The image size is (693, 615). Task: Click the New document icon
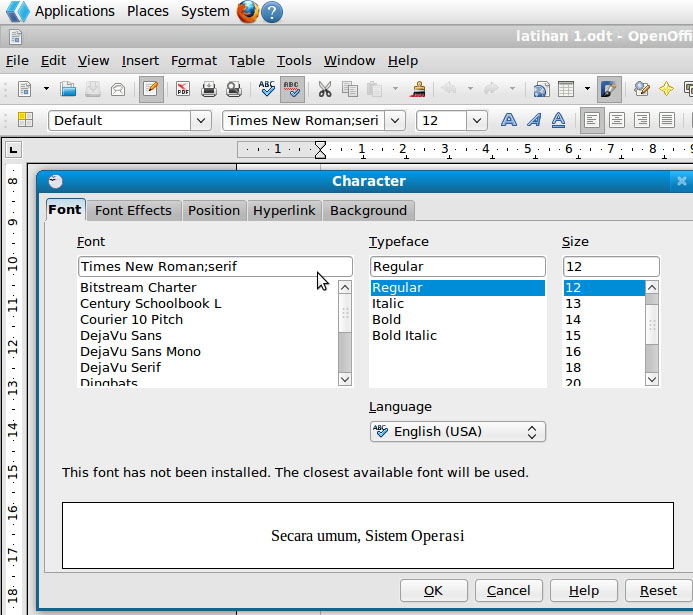click(x=24, y=89)
